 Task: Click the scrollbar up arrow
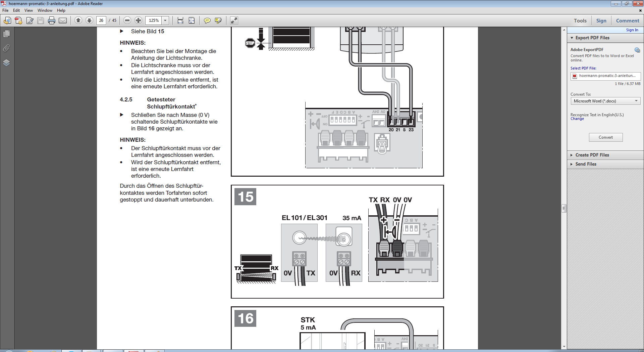[x=564, y=30]
